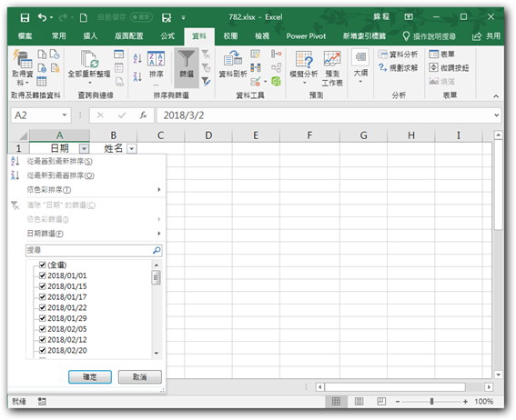
Task: Uncheck the 2018/01/17 date
Action: [x=42, y=296]
